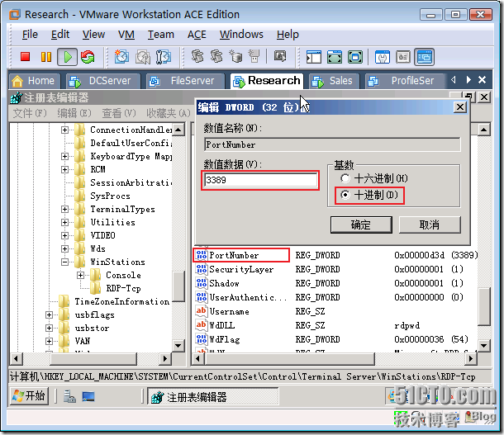Viewport: 504px width, 435px height.
Task: Expand the usbstor tree node
Action: click(x=49, y=328)
